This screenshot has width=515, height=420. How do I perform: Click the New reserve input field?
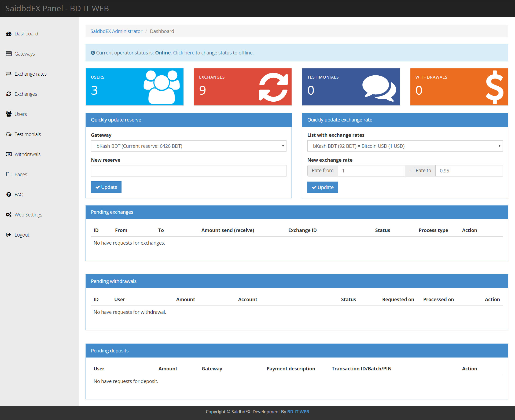click(x=188, y=171)
